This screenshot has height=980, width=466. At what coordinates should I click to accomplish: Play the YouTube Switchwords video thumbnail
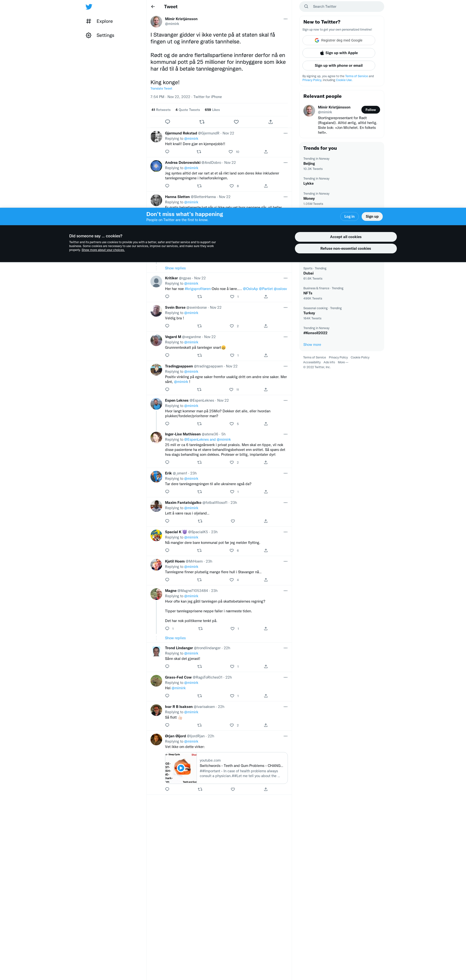pyautogui.click(x=181, y=768)
